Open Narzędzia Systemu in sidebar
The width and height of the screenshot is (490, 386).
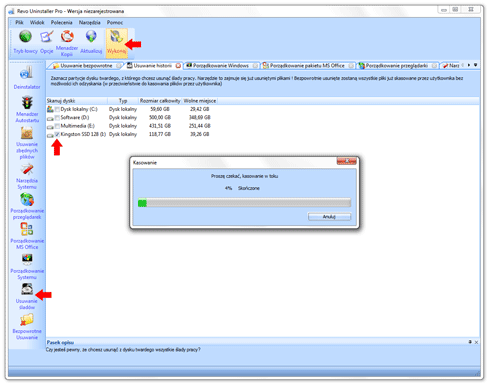pos(27,177)
